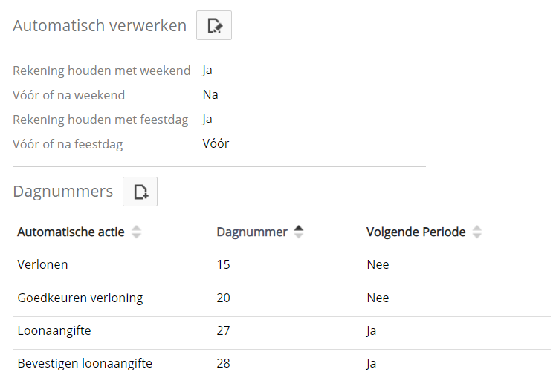Click day number 20 cell

click(223, 298)
